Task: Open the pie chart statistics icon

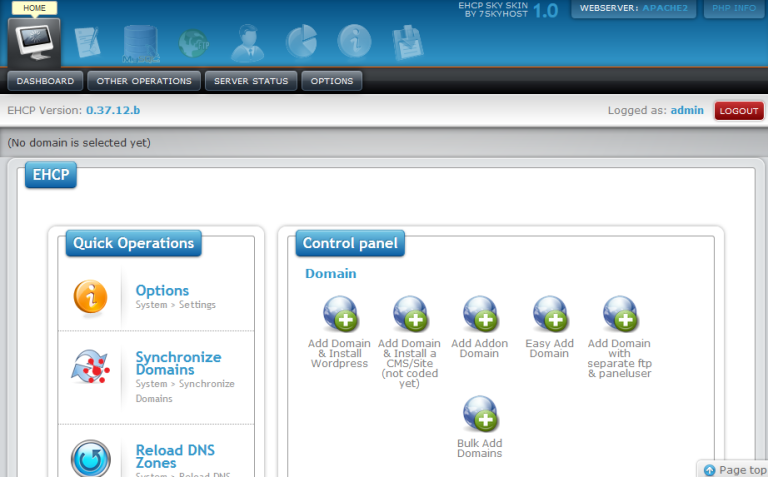Action: pos(301,42)
